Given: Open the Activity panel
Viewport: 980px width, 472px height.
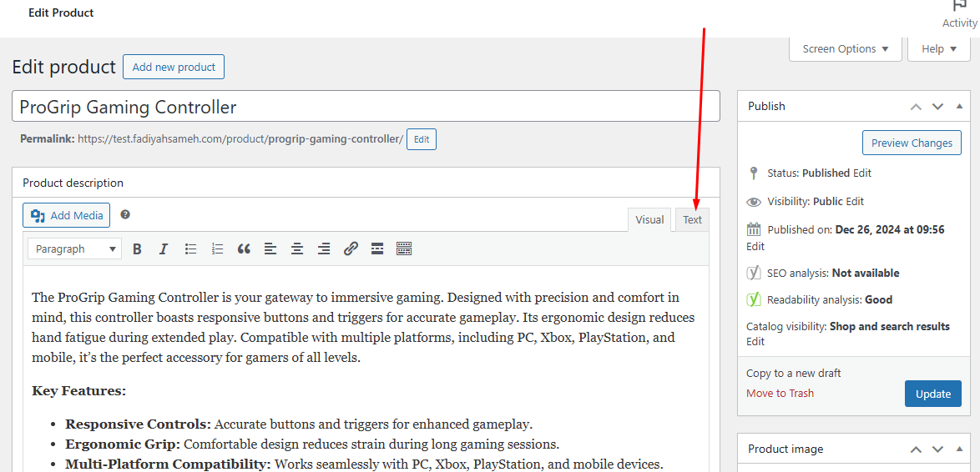Looking at the screenshot, I should [959, 13].
